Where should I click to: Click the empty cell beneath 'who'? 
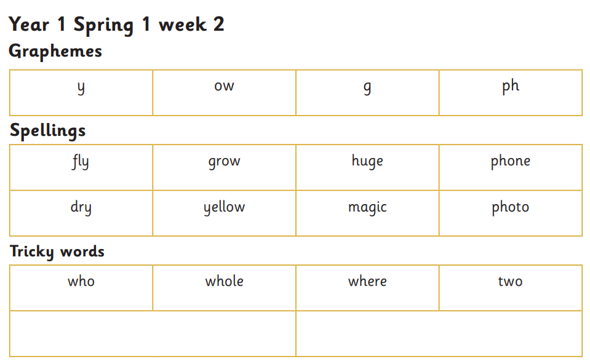click(153, 333)
